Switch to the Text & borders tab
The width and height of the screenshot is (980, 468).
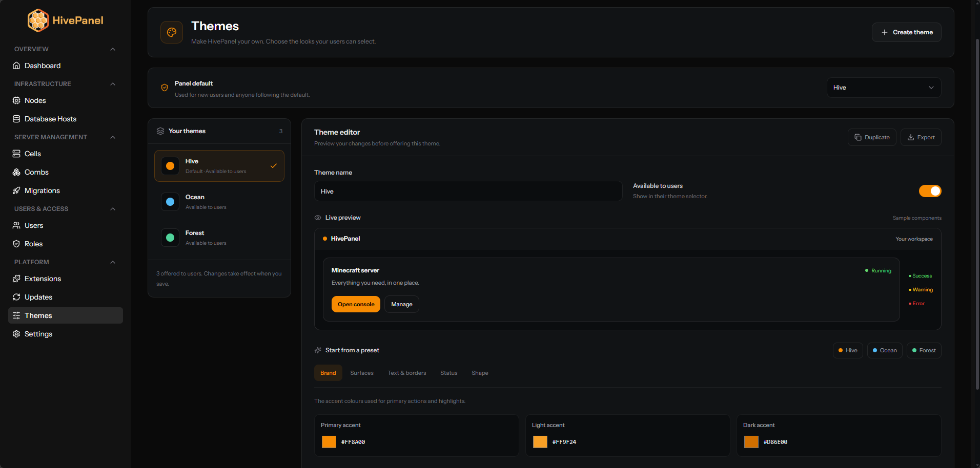407,373
